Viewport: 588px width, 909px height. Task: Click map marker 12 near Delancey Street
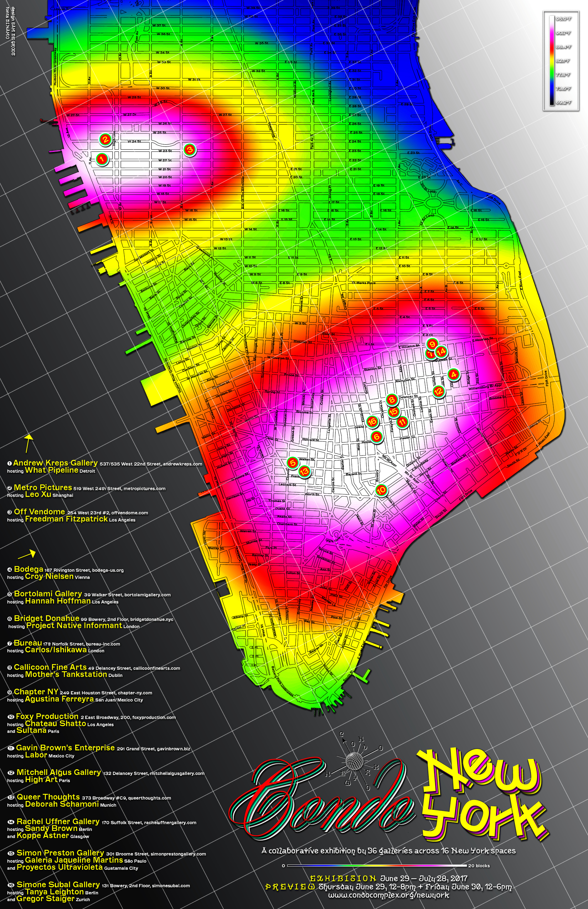point(438,391)
